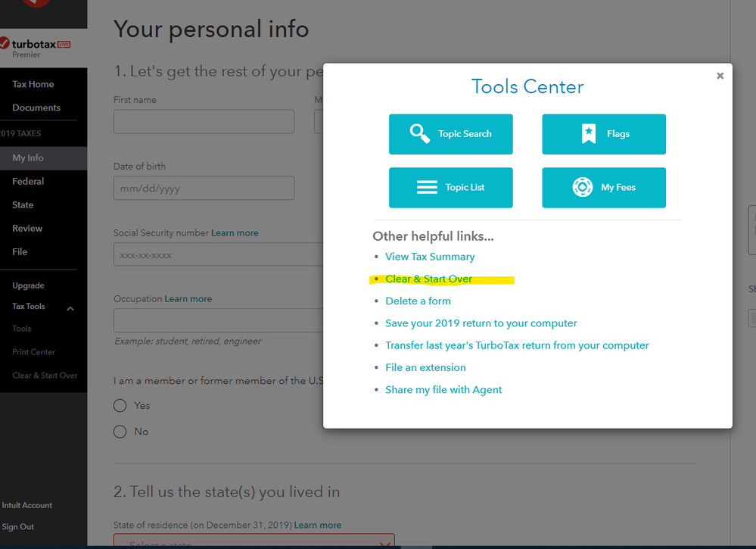The height and width of the screenshot is (549, 756).
Task: Collapse the Tax Tools chevron
Action: pos(70,309)
